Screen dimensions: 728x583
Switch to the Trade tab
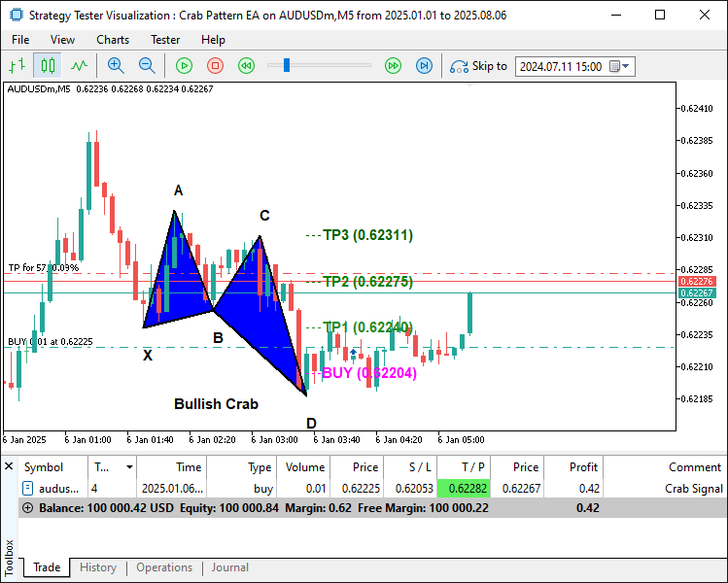coord(47,567)
